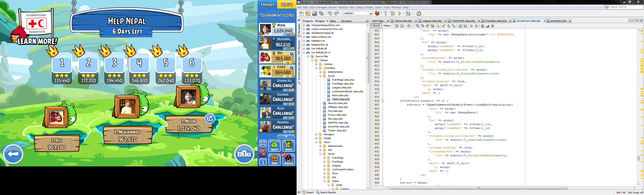The width and height of the screenshot is (644, 195).
Task: Toggle the crossed-out sound icon in game
Action: 263,153
